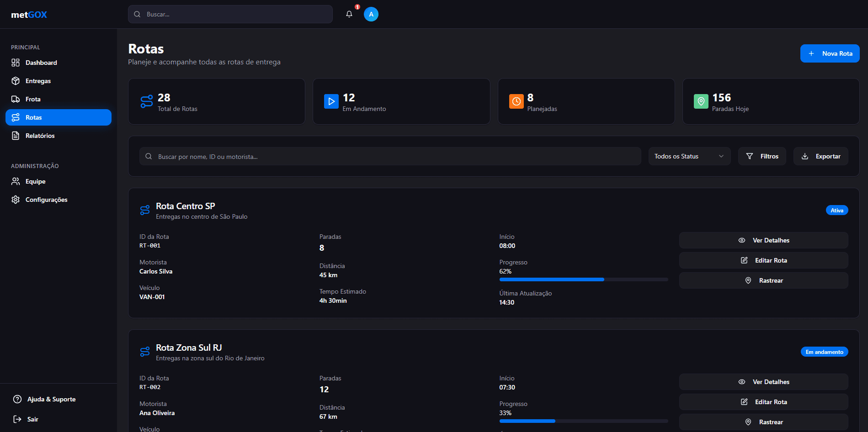The height and width of the screenshot is (432, 868).
Task: Click the Ajuda & Suporte question icon
Action: point(17,399)
